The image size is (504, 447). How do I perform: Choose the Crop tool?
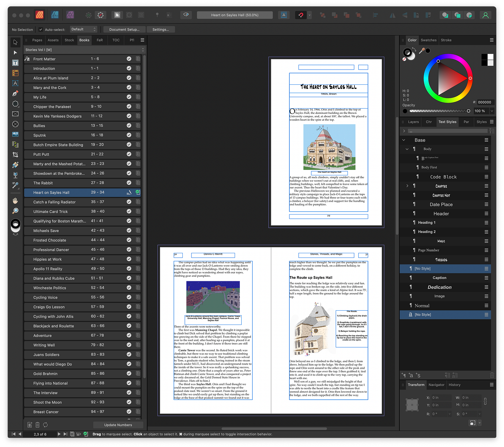pos(15,155)
